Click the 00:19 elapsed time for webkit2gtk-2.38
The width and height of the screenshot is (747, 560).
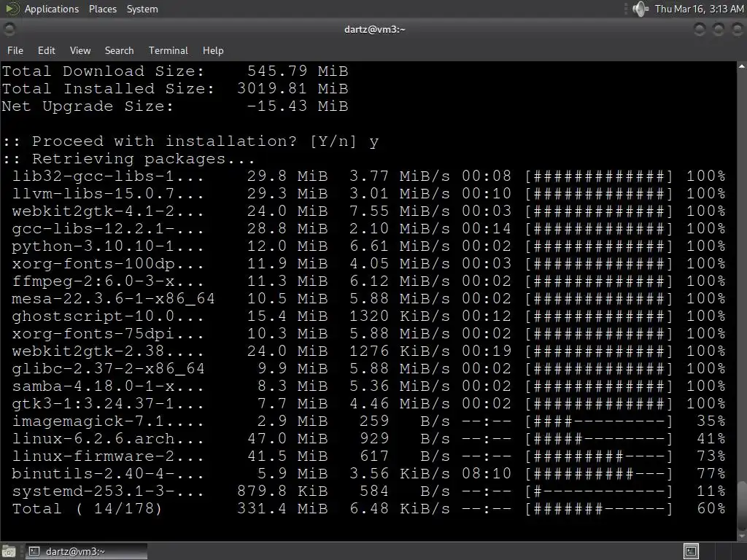[487, 351]
